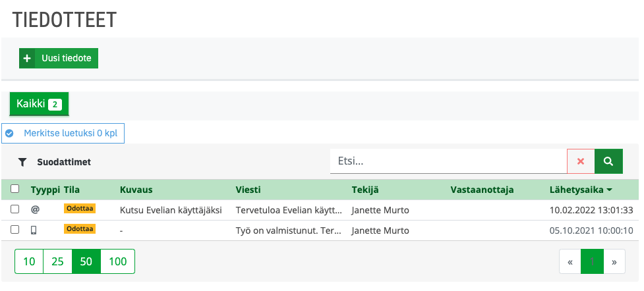Sort by Lähetysaika column arrow
The height and width of the screenshot is (291, 644).
pyautogui.click(x=610, y=190)
